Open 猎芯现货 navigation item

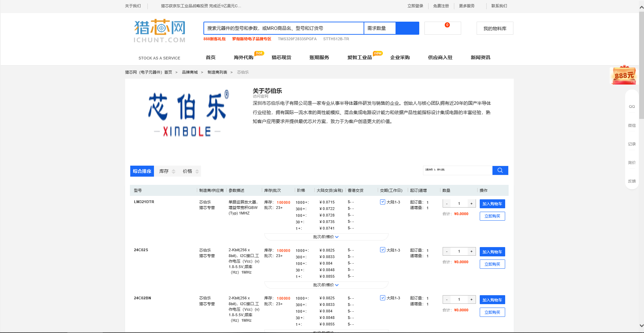pyautogui.click(x=281, y=57)
